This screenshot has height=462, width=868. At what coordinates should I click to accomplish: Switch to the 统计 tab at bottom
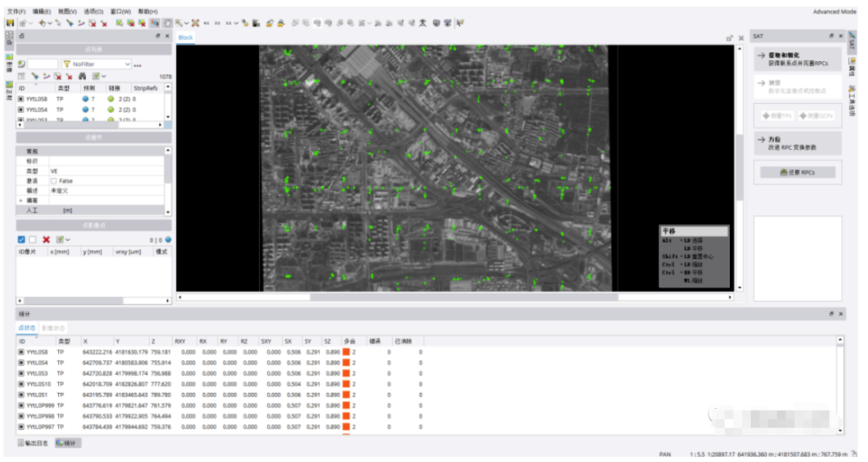pos(68,442)
